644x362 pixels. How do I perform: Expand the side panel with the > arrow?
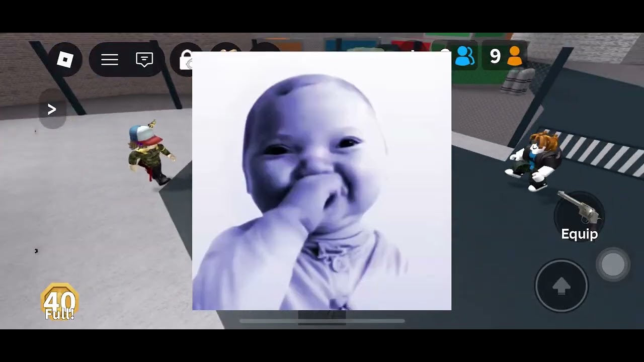[52, 110]
